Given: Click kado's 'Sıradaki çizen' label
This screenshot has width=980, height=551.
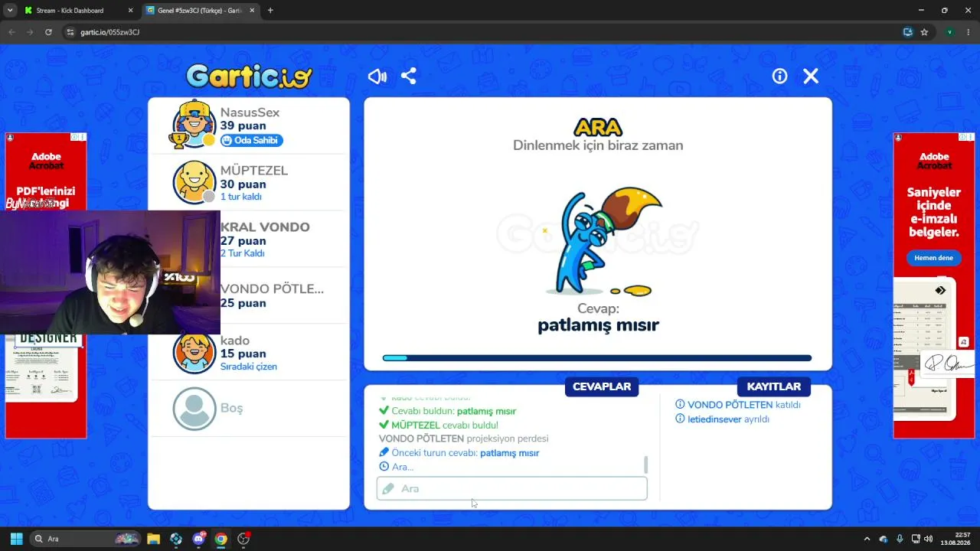Looking at the screenshot, I should pos(249,367).
